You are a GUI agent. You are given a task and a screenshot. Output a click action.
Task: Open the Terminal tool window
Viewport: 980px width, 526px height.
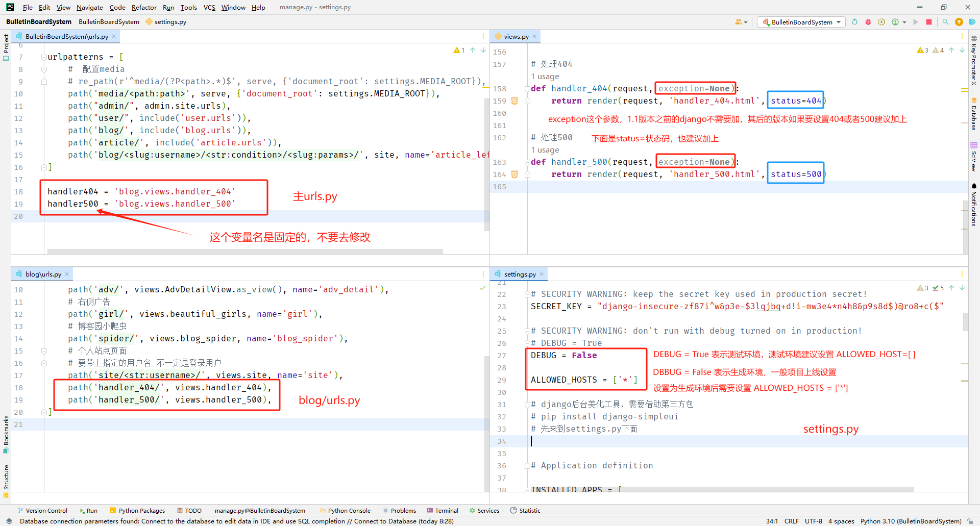(443, 510)
